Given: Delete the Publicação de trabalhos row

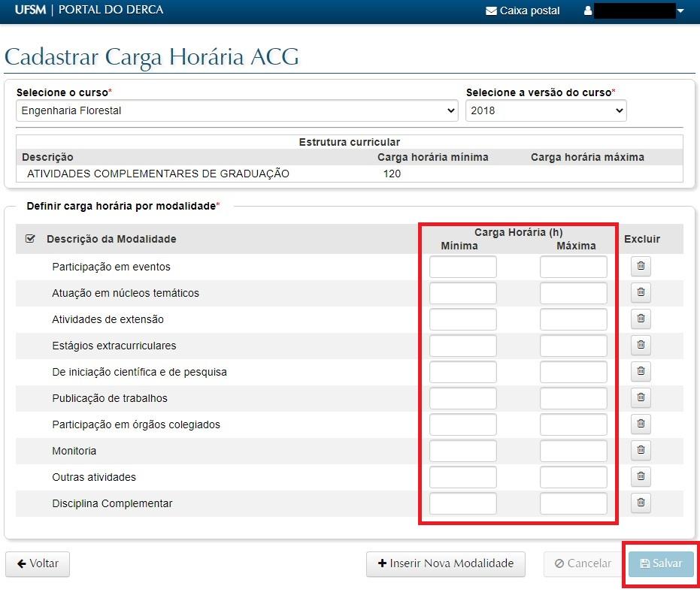Looking at the screenshot, I should (641, 398).
